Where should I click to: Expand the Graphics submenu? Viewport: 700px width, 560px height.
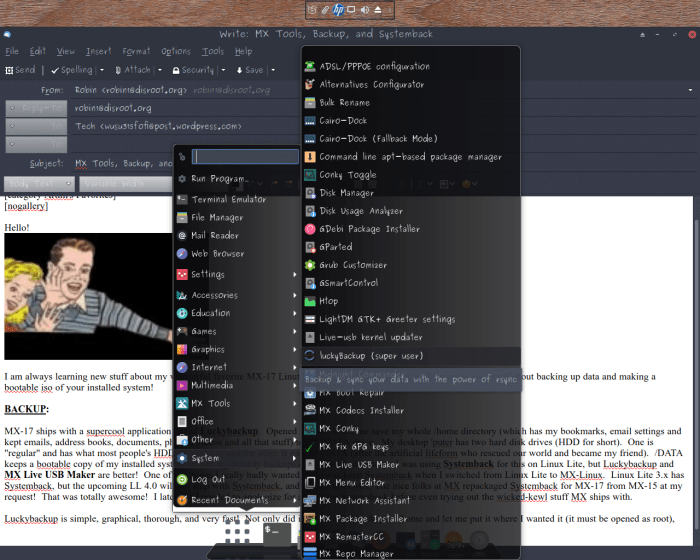tap(237, 349)
